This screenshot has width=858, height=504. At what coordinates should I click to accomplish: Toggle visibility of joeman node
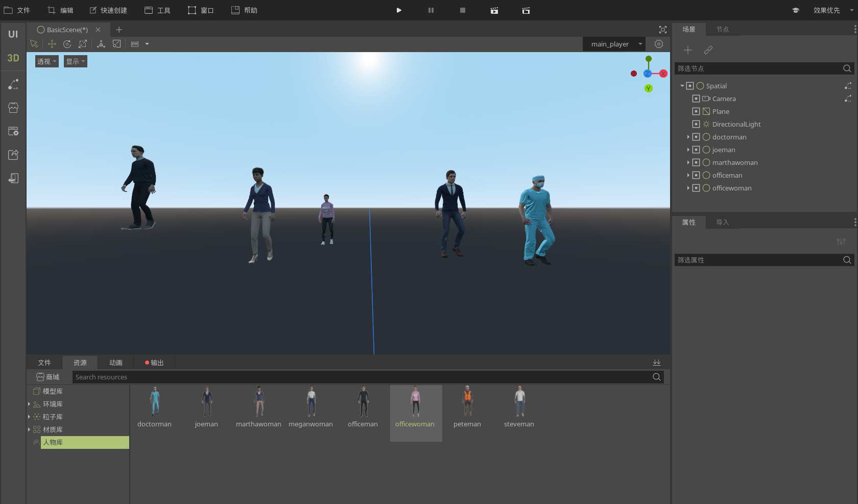[x=696, y=150]
